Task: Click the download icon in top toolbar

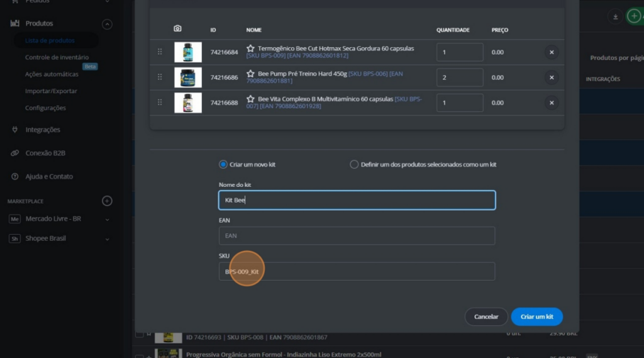Action: pyautogui.click(x=615, y=16)
